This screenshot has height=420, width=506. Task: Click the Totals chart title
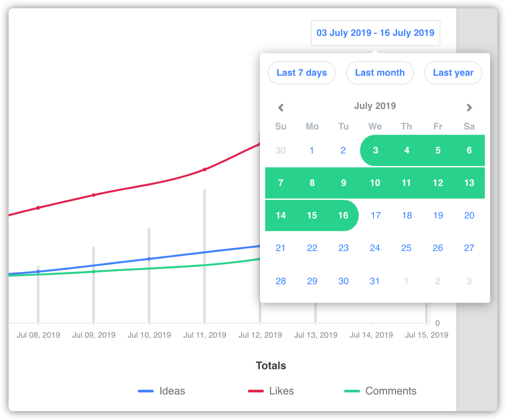click(x=271, y=366)
